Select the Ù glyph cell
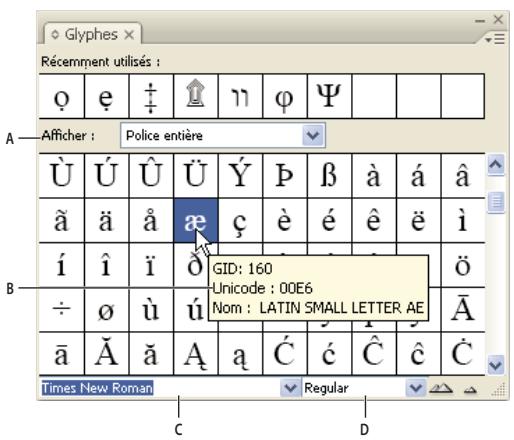The width and height of the screenshot is (514, 440). pos(62,176)
